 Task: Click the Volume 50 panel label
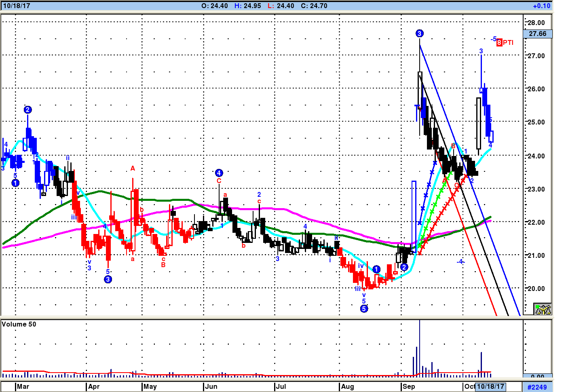(19, 324)
